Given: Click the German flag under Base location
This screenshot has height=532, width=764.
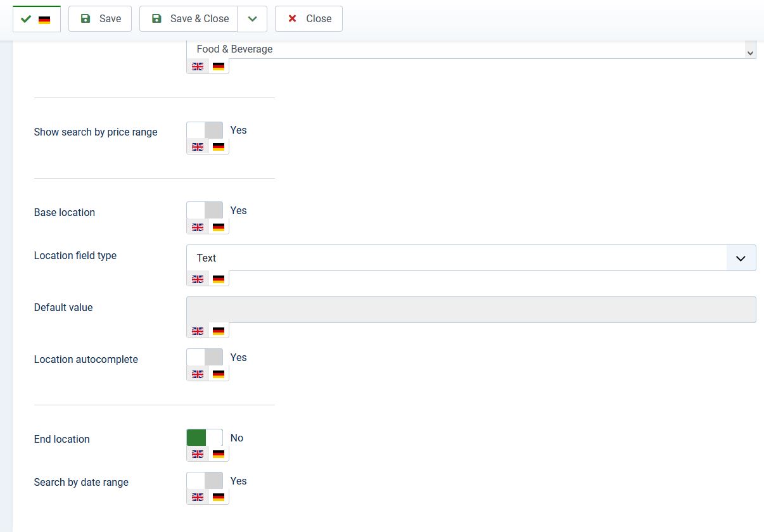Looking at the screenshot, I should [x=219, y=227].
